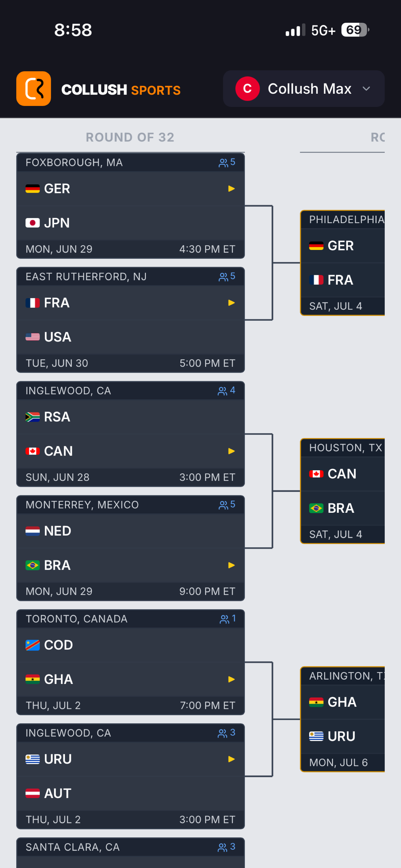Tap the yellow arrow beside GHA
The height and width of the screenshot is (868, 401).
[x=231, y=679]
